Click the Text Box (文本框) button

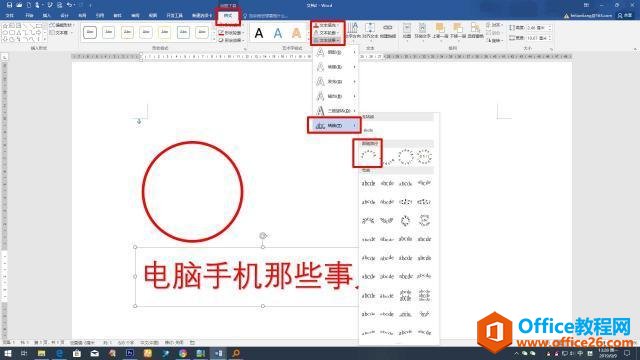tap(61, 33)
